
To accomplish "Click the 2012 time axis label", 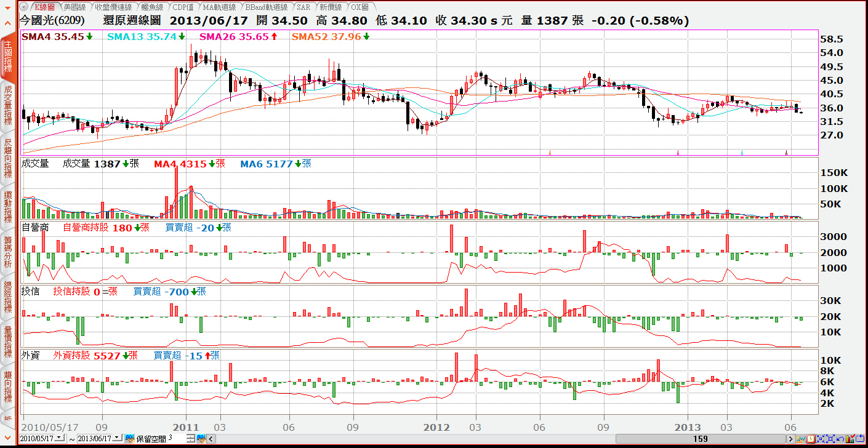I will 438,426.
